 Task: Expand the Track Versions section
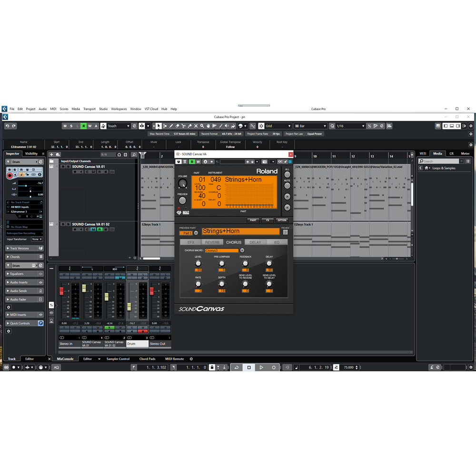[24, 248]
